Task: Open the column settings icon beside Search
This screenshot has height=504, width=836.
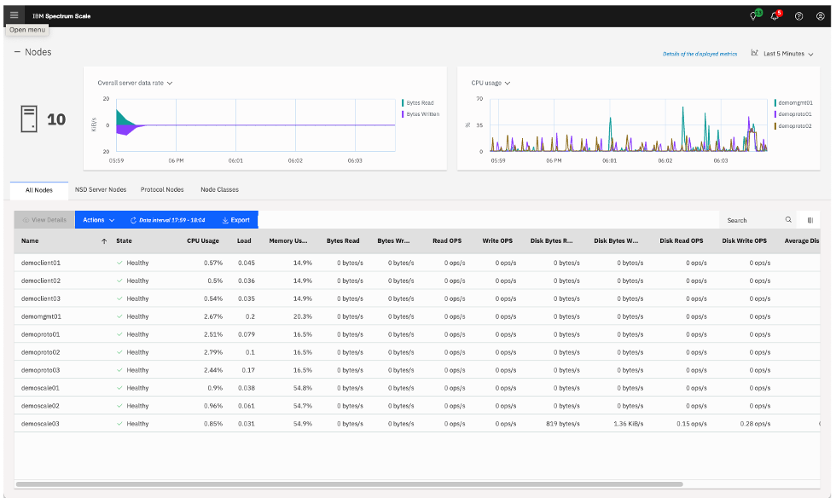Action: (x=810, y=220)
